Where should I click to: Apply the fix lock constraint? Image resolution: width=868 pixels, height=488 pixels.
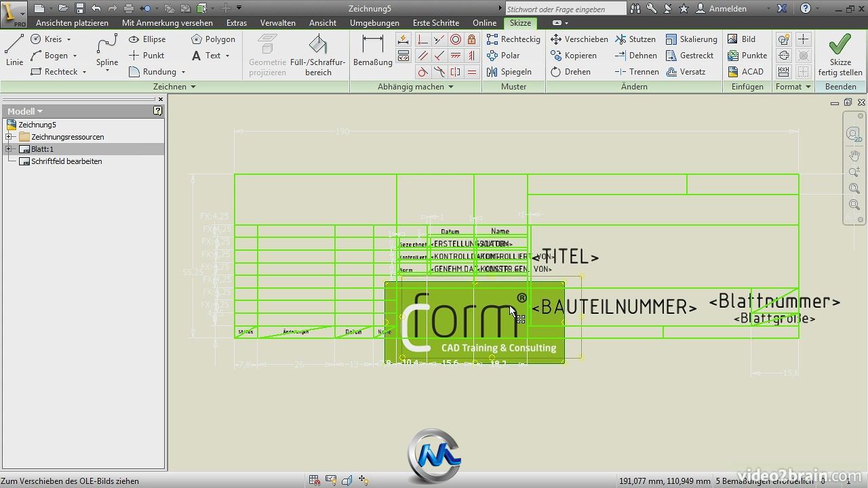tap(471, 39)
